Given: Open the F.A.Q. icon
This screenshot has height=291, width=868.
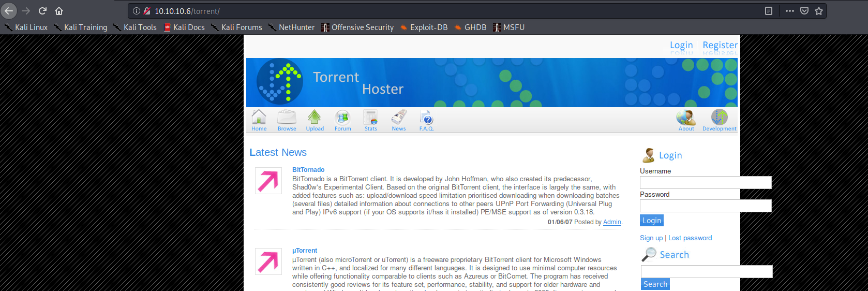Looking at the screenshot, I should (426, 120).
